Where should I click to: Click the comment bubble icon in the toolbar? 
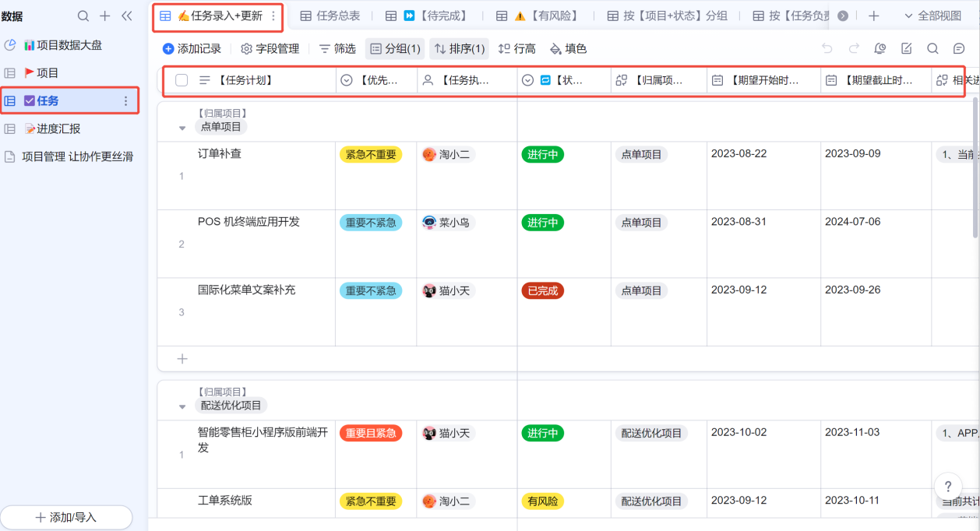[x=959, y=49]
